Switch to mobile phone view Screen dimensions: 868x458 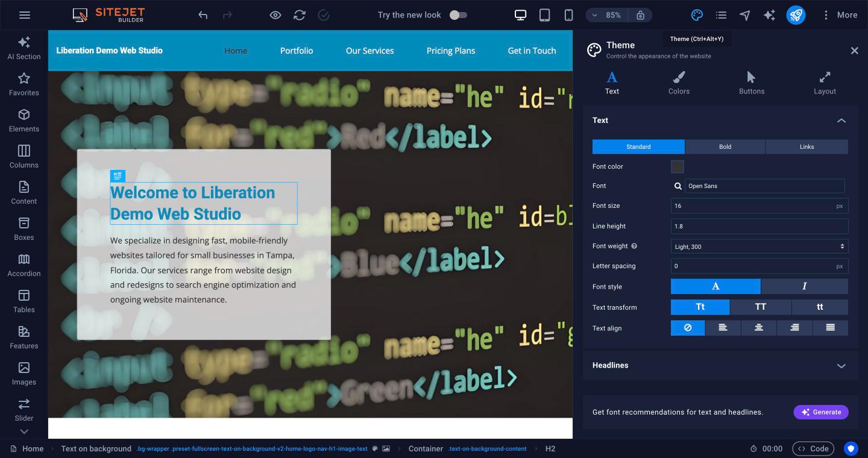568,15
